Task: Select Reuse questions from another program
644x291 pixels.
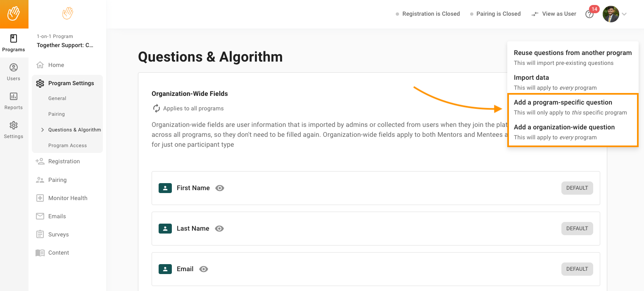Action: pos(573,57)
